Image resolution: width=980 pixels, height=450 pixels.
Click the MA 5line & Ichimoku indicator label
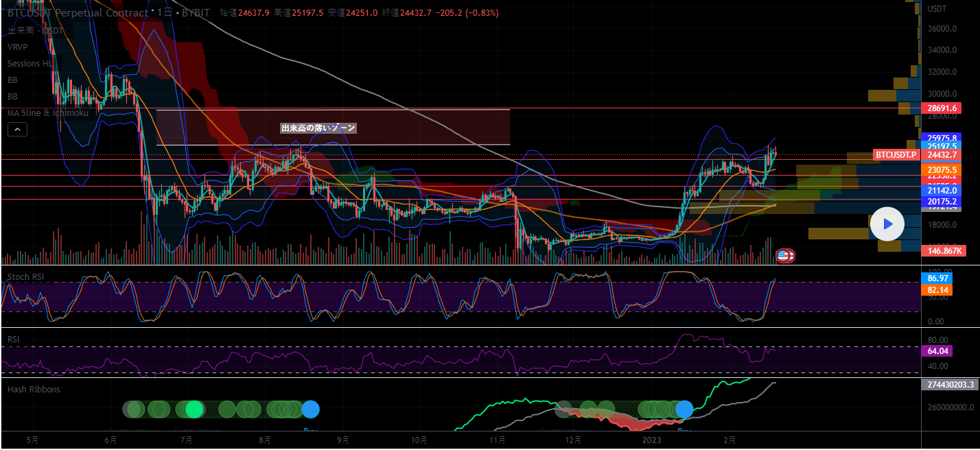(48, 113)
